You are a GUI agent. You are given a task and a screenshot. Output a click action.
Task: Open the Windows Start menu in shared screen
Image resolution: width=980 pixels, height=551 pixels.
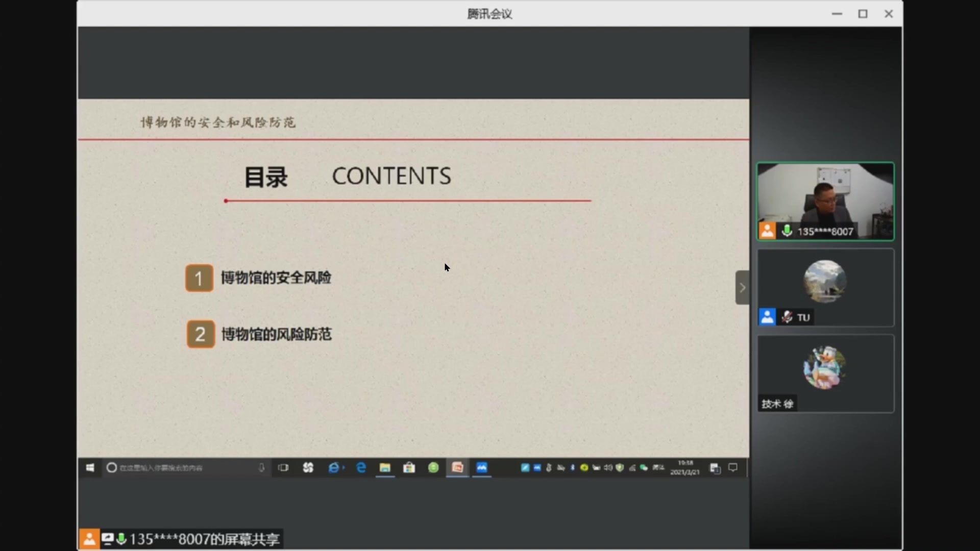[x=90, y=468]
